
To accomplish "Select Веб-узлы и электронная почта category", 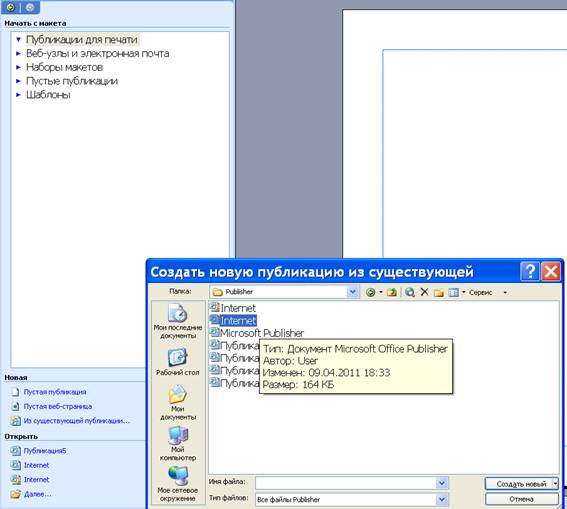I will (97, 54).
